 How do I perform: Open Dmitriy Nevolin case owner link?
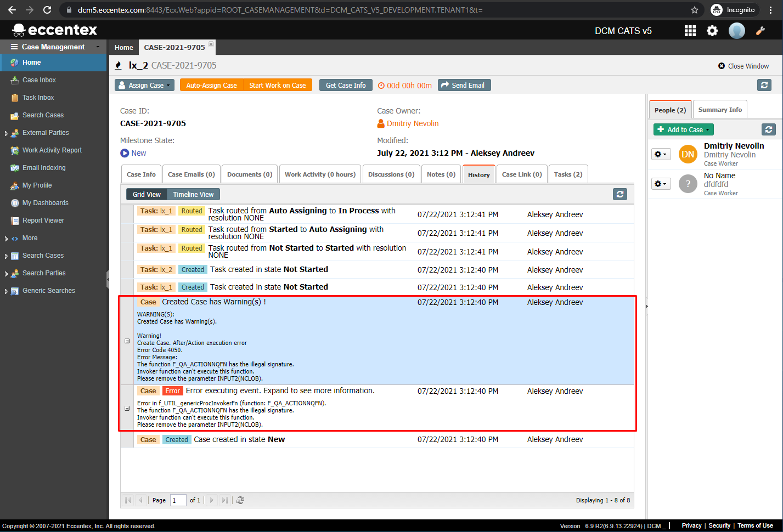point(413,123)
